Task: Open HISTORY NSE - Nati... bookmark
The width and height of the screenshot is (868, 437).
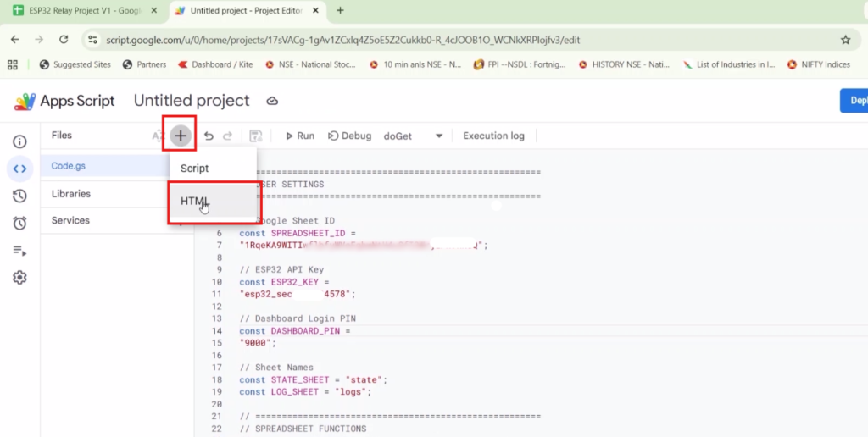Action: point(624,64)
